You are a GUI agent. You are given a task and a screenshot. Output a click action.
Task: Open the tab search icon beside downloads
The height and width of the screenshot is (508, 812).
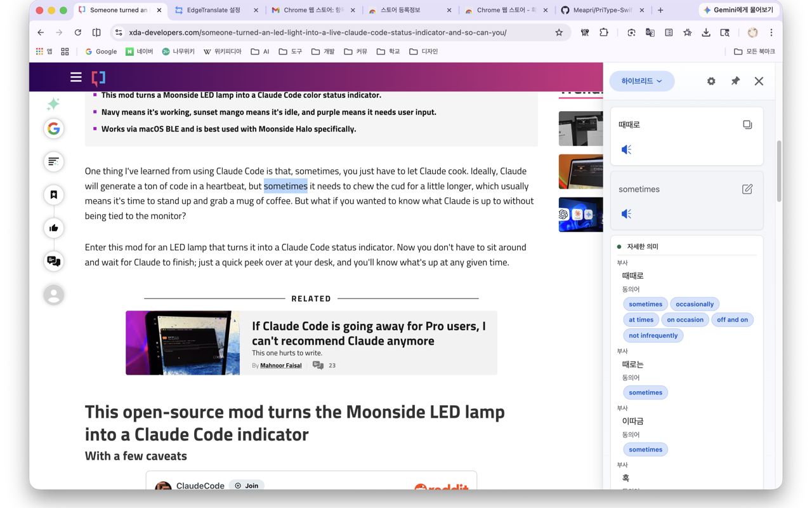tap(725, 32)
